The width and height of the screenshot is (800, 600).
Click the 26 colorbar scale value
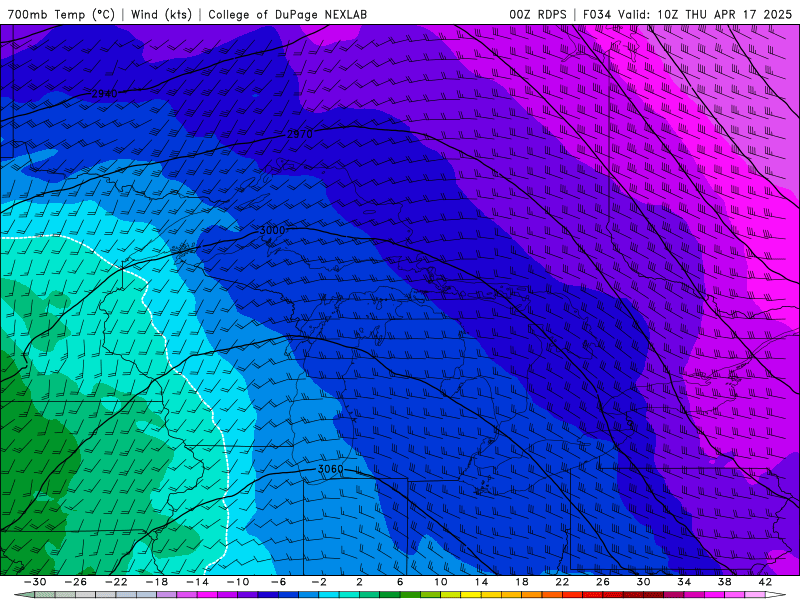click(603, 582)
